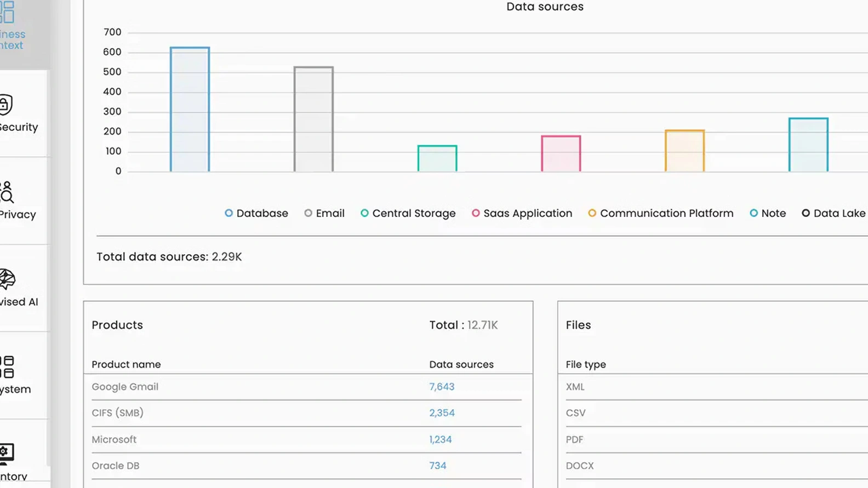The width and height of the screenshot is (868, 488).
Task: Select the Supervised AI brain icon
Action: tap(8, 279)
